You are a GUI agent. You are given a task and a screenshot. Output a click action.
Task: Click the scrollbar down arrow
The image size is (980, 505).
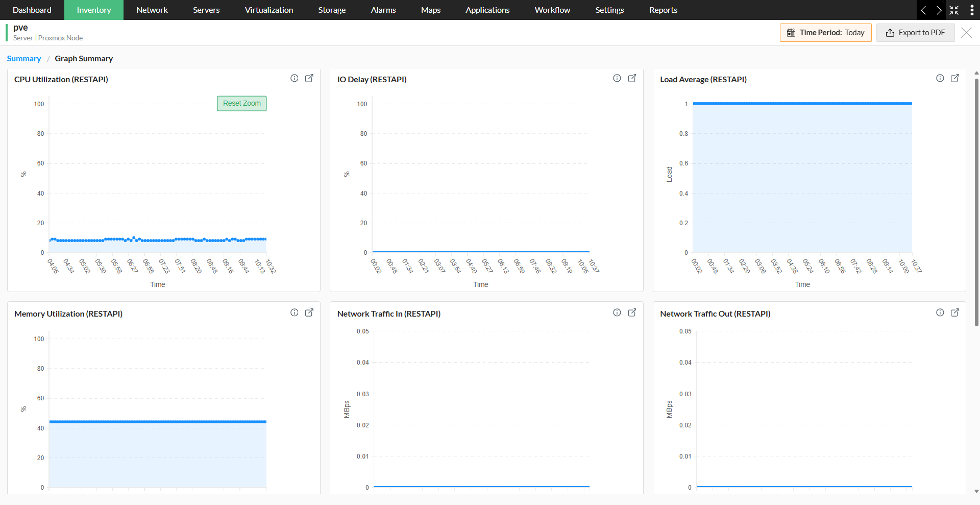[x=976, y=491]
